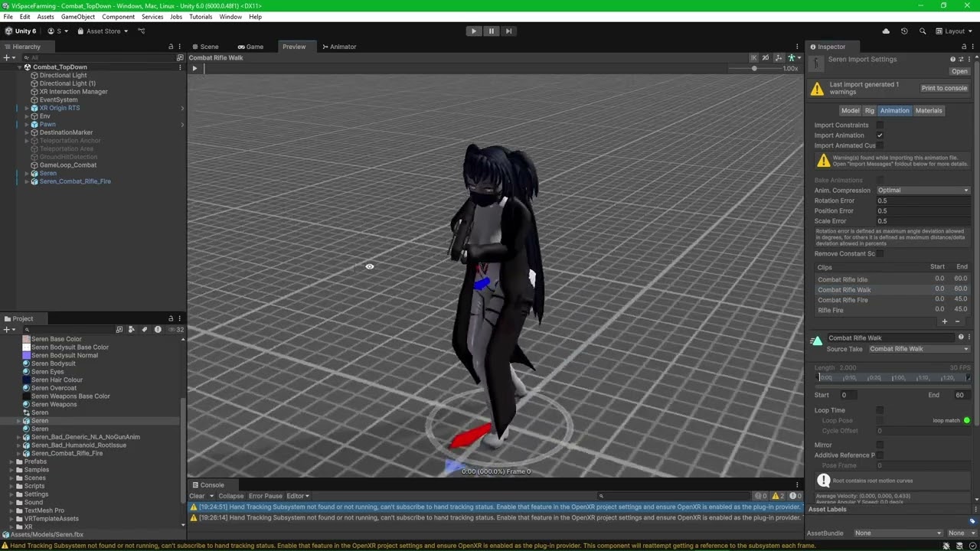Expand the Pawn object
The height and width of the screenshot is (551, 980).
[26, 125]
